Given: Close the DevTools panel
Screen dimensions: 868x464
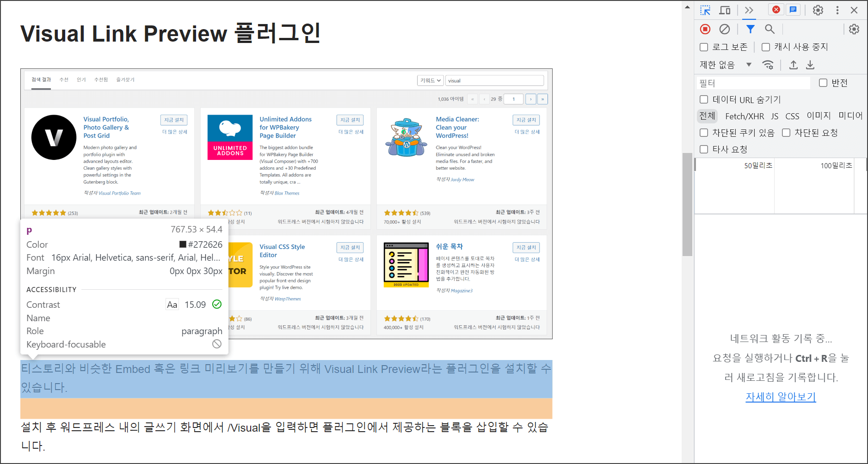Looking at the screenshot, I should pos(854,10).
